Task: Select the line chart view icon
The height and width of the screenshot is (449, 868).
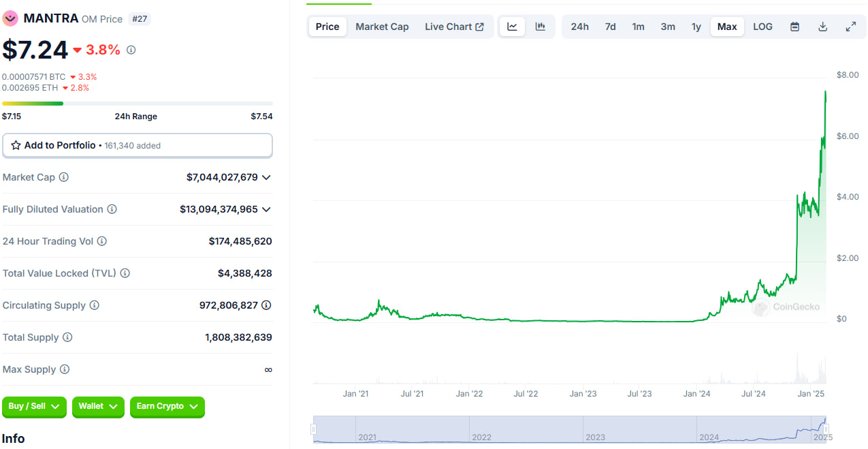Action: coord(513,27)
